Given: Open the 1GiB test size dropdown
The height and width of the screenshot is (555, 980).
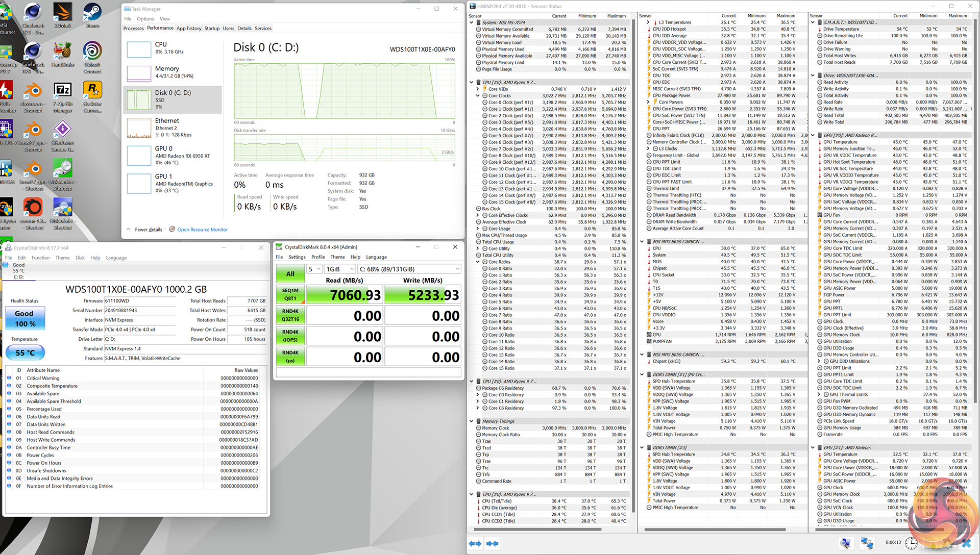Looking at the screenshot, I should [x=340, y=269].
